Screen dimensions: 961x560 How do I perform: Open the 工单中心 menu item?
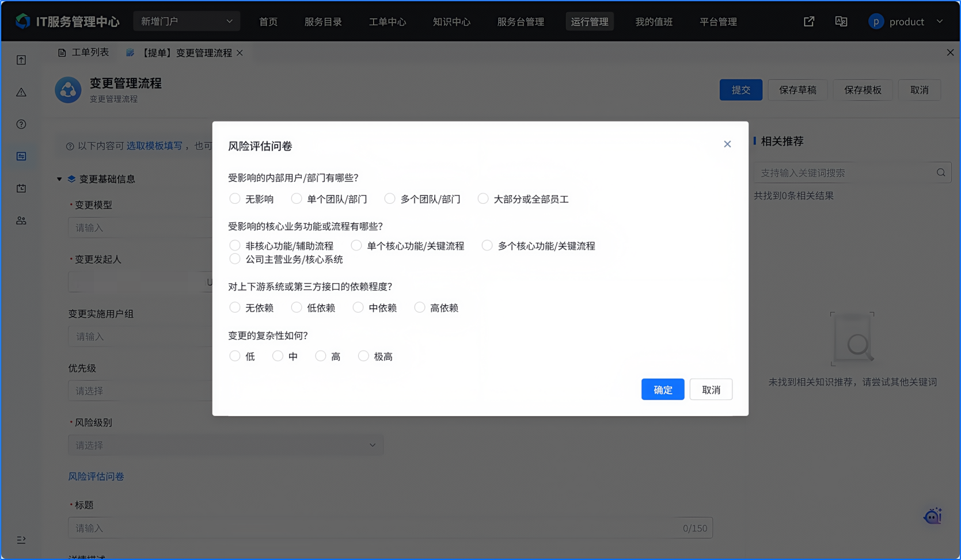coord(387,22)
